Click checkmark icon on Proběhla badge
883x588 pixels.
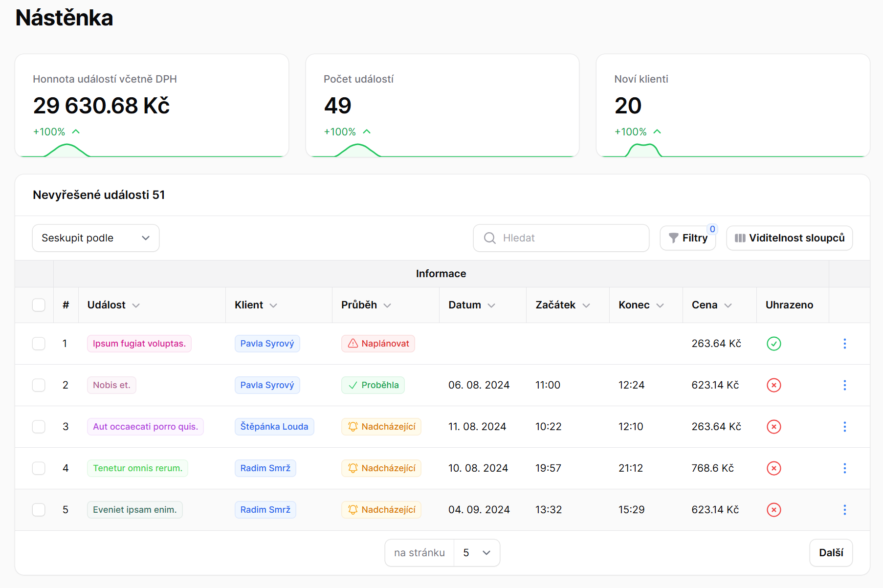[353, 385]
